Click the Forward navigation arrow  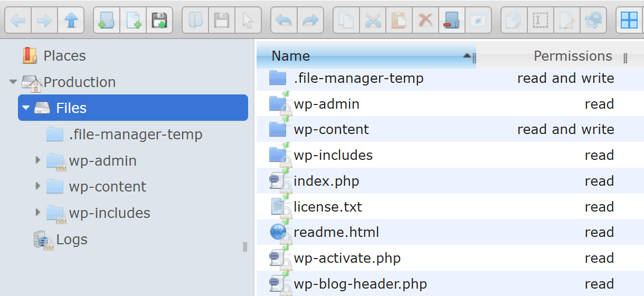[45, 21]
